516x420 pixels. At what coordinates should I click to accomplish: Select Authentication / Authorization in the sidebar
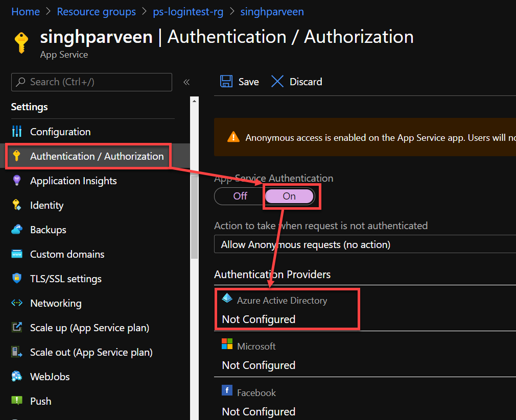click(x=97, y=156)
